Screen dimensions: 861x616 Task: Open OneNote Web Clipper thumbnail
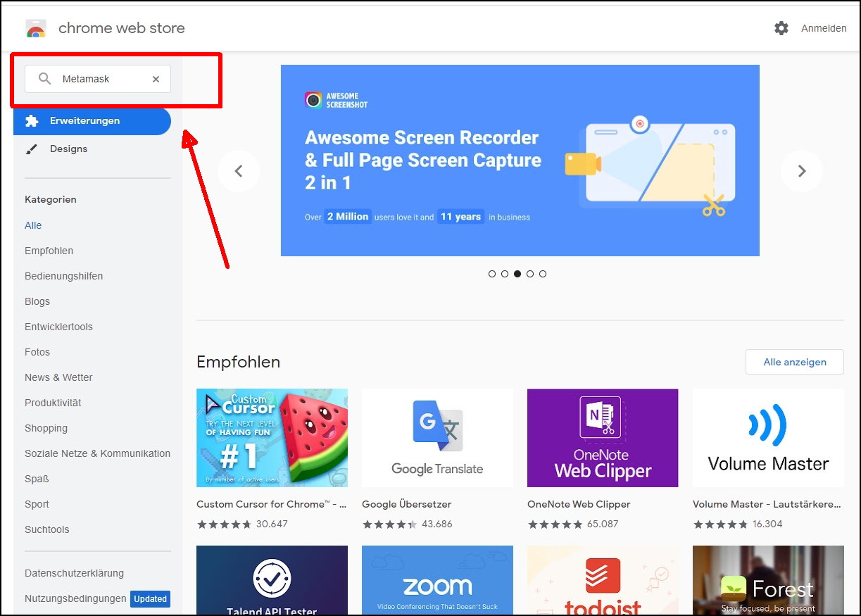603,438
